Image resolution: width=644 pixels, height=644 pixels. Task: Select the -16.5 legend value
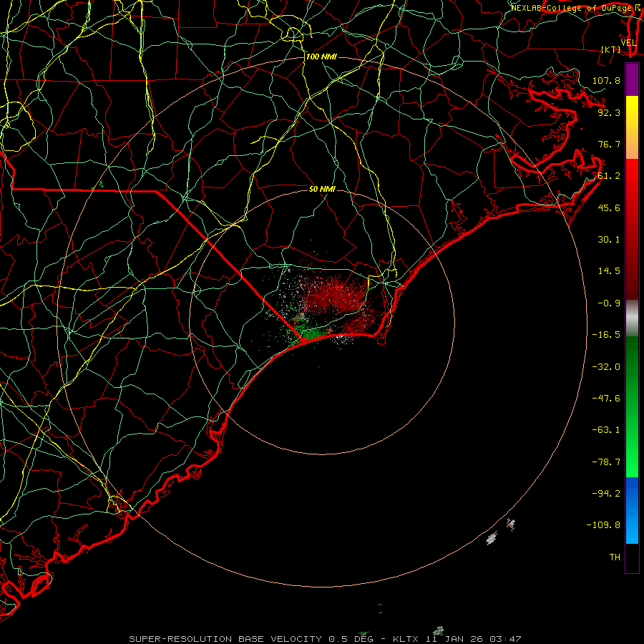click(x=606, y=335)
